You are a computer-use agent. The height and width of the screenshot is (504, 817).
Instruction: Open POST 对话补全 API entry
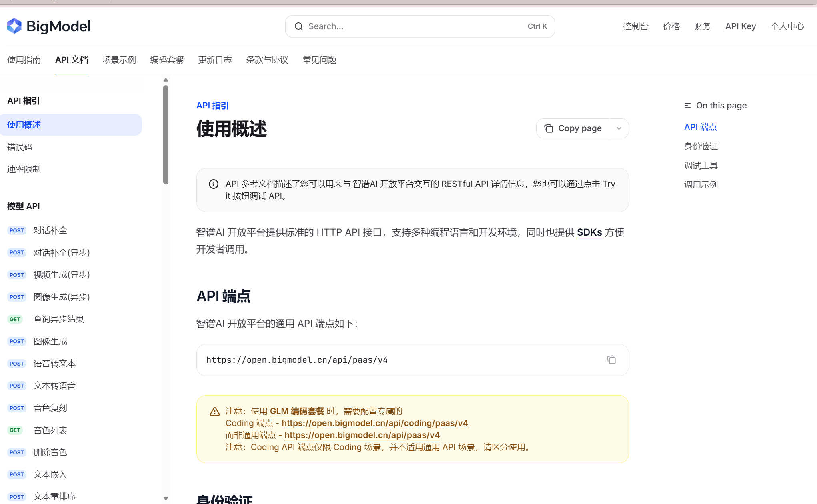click(x=50, y=230)
